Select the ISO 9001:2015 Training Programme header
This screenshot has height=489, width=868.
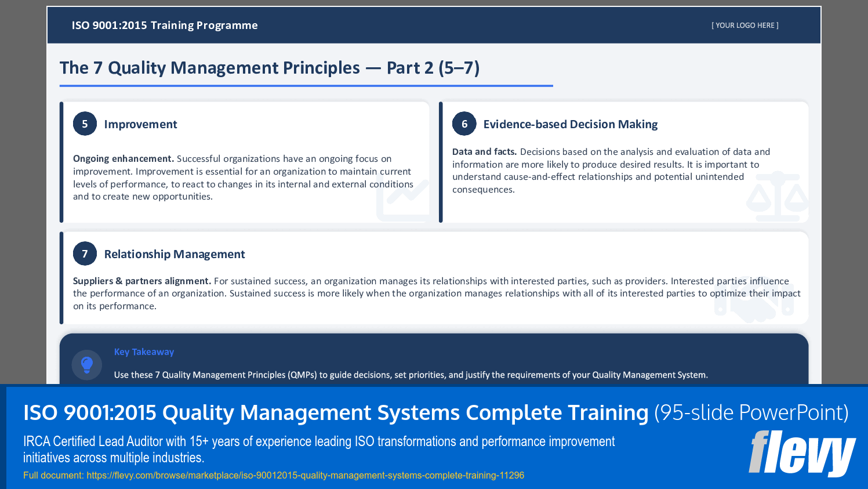click(164, 25)
